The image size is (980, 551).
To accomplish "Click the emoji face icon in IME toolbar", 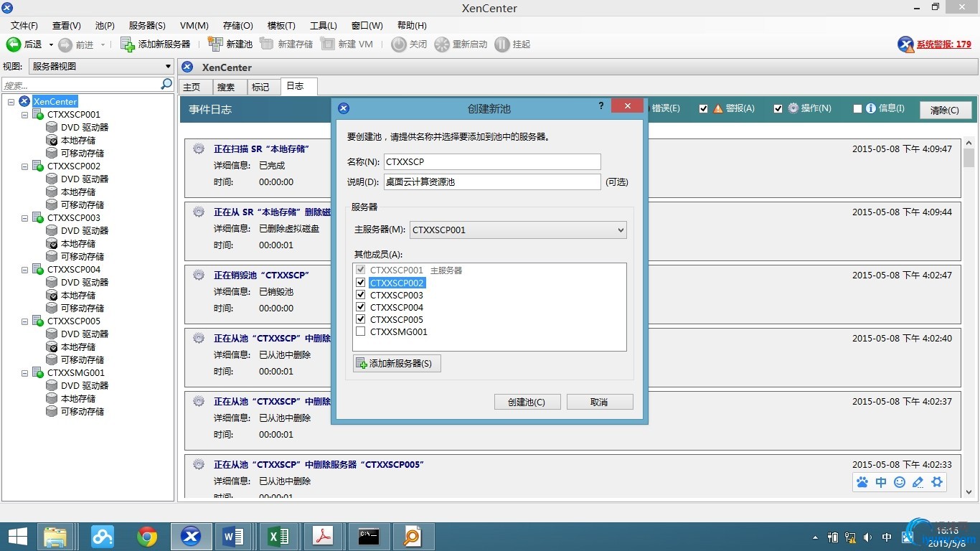I will click(900, 482).
